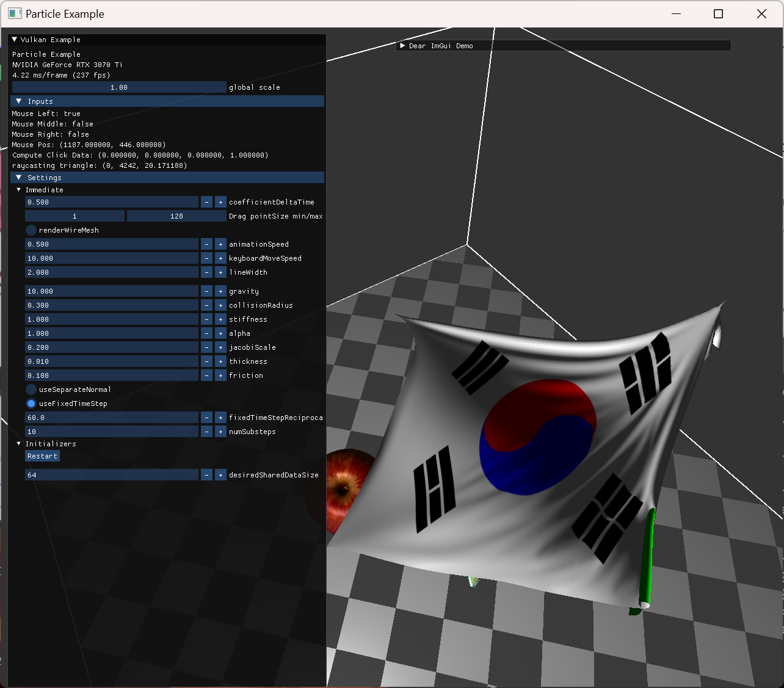
Task: Click the thickness value field
Action: click(x=112, y=361)
